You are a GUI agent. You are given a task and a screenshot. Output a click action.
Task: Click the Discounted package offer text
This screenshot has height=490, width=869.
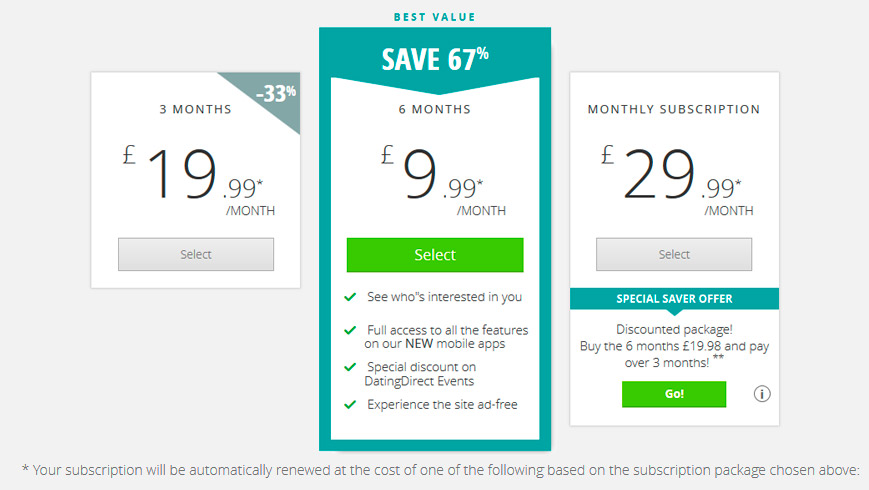click(x=674, y=346)
